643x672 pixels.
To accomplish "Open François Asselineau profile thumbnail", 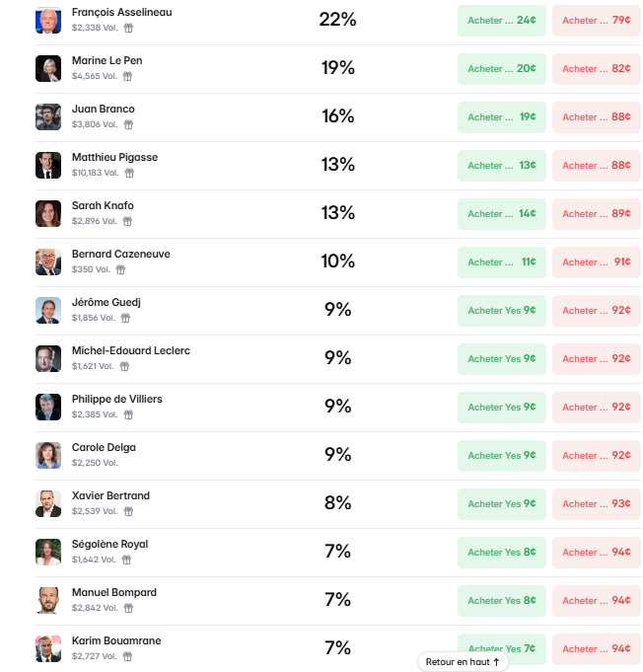I will point(48,20).
